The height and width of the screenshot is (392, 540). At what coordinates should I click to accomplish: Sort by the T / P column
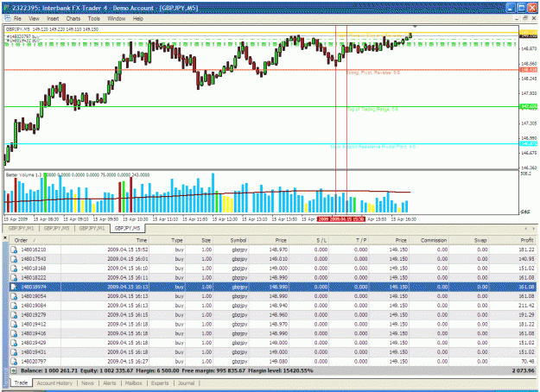click(x=349, y=240)
